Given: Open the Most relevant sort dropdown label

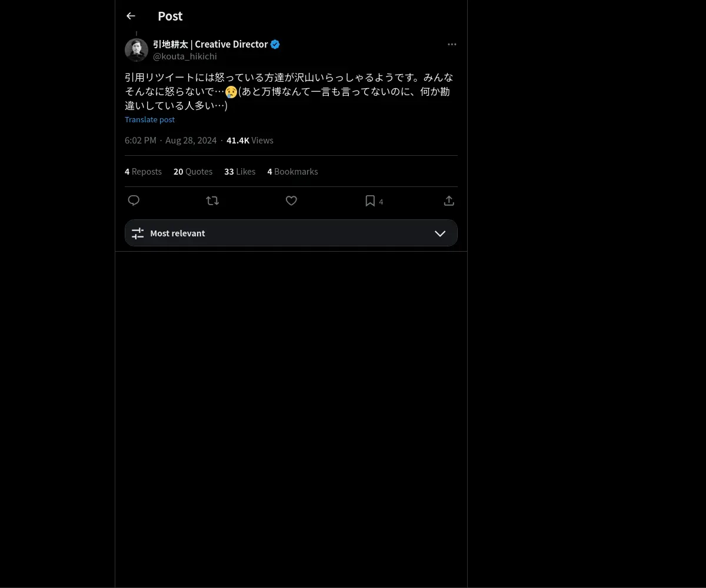Looking at the screenshot, I should pyautogui.click(x=178, y=233).
